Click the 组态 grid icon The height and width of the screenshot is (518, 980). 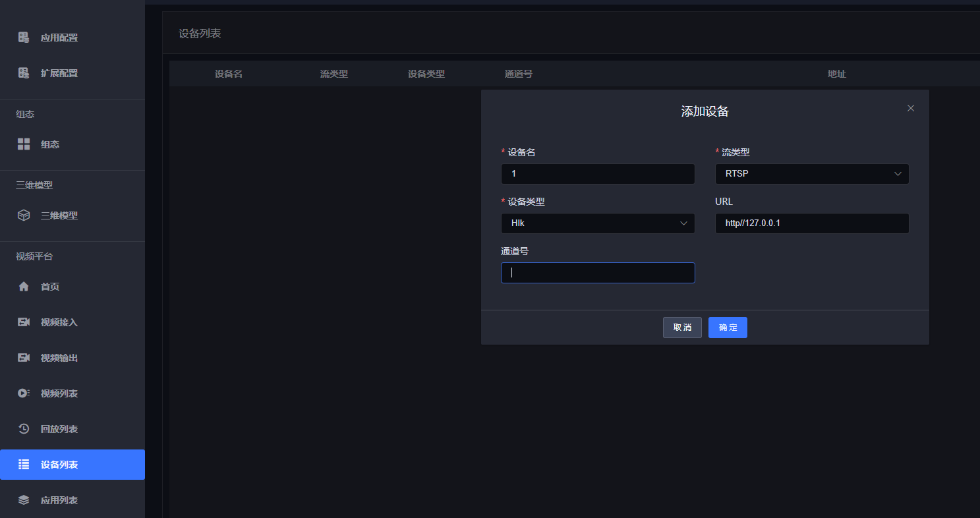(24, 144)
